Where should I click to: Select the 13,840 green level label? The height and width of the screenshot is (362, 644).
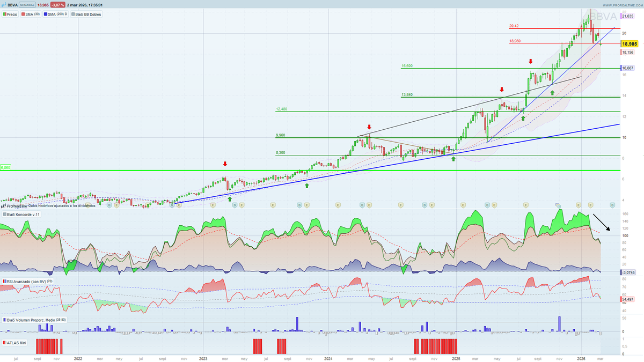[x=406, y=94]
